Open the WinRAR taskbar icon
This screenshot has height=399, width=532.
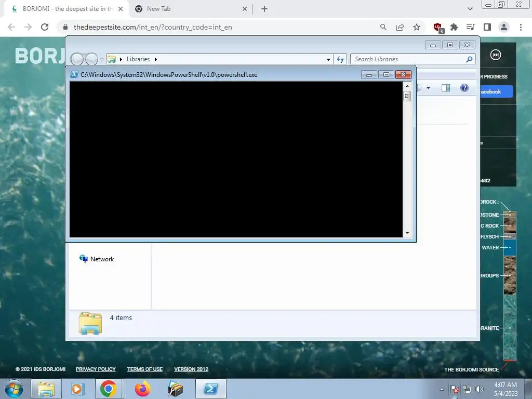coord(176,389)
